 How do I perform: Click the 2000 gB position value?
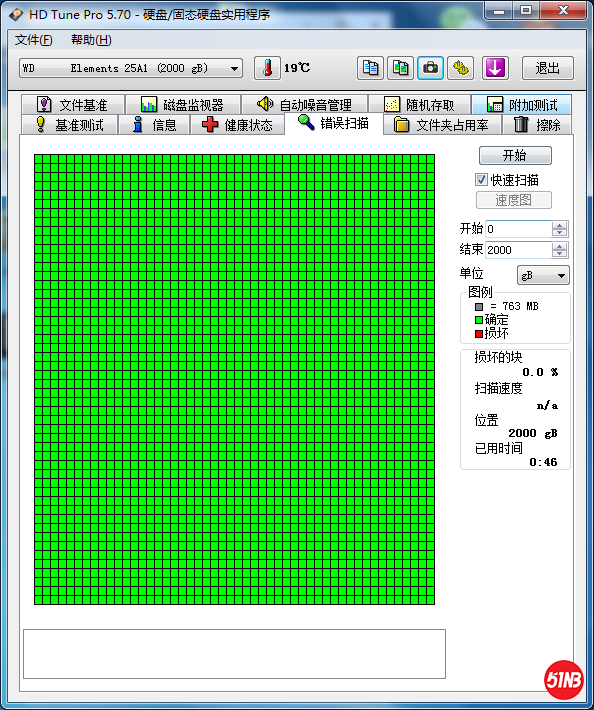coord(533,433)
